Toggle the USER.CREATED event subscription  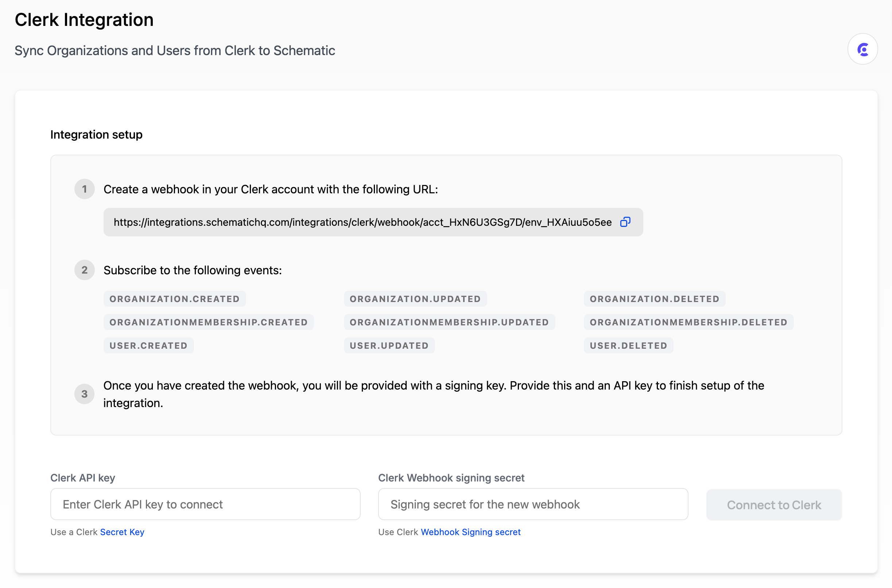coord(148,345)
